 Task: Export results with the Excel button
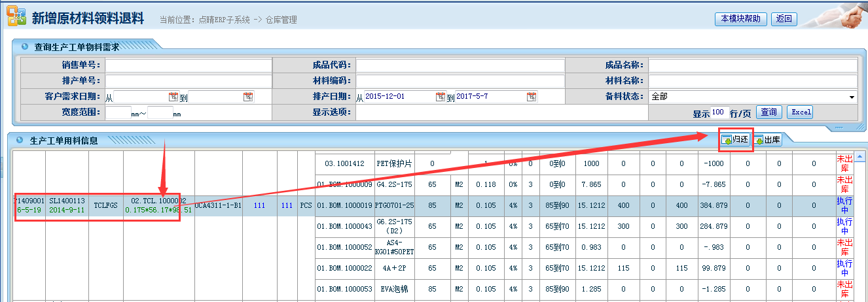(799, 112)
